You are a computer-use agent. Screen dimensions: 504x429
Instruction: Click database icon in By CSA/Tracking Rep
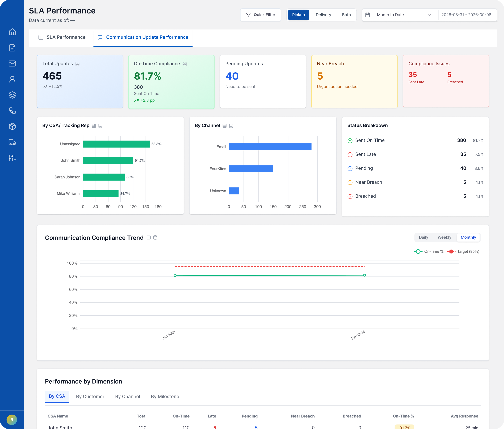100,126
